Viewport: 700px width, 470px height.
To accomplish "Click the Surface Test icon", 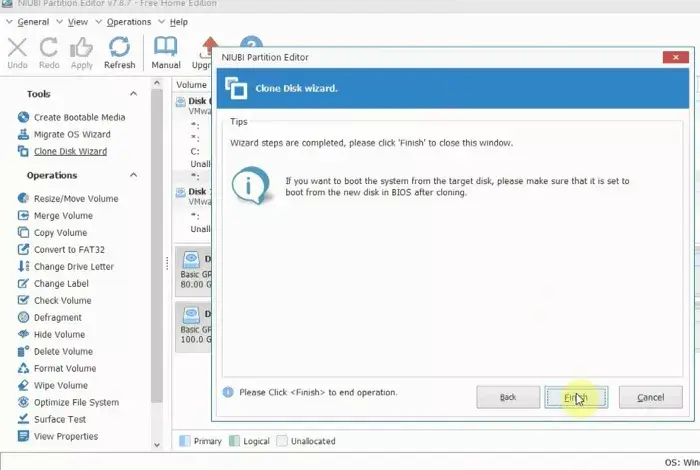I will coord(25,419).
